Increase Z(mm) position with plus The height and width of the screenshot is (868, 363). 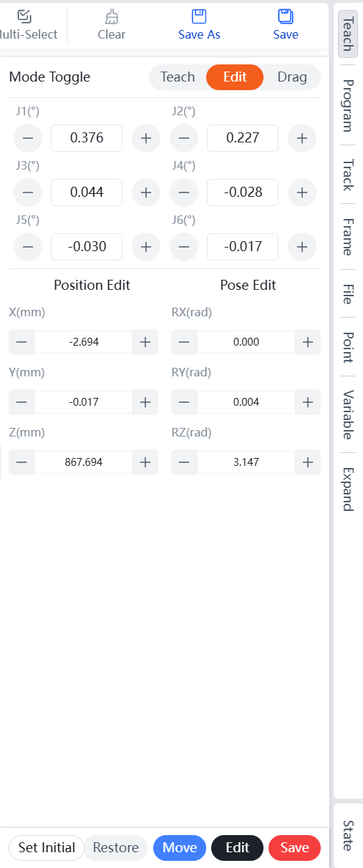(145, 462)
